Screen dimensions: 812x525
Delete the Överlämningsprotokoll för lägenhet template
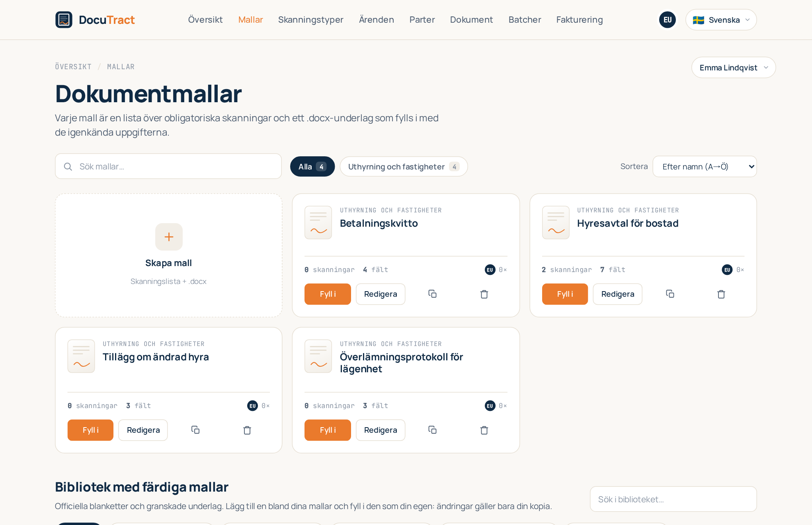[484, 430]
